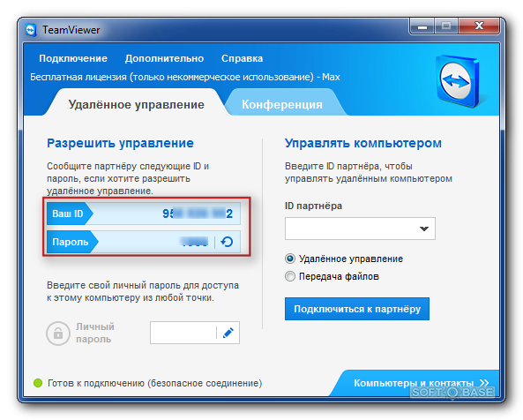Click the Готов к подключению status text
Image resolution: width=523 pixels, height=420 pixels.
point(154,383)
